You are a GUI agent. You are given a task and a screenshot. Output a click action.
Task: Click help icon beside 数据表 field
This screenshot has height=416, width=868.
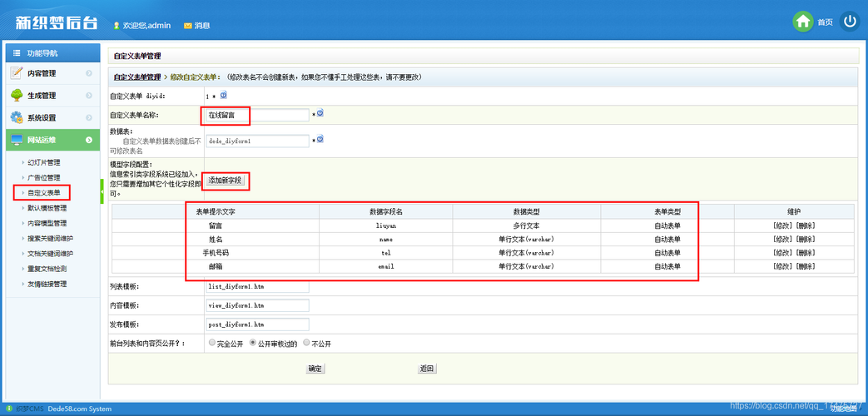point(320,140)
